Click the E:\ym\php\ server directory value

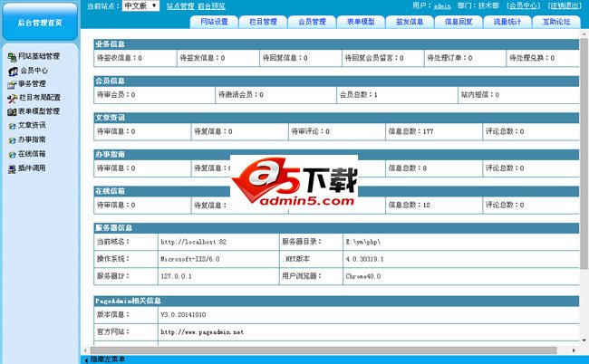[362, 242]
